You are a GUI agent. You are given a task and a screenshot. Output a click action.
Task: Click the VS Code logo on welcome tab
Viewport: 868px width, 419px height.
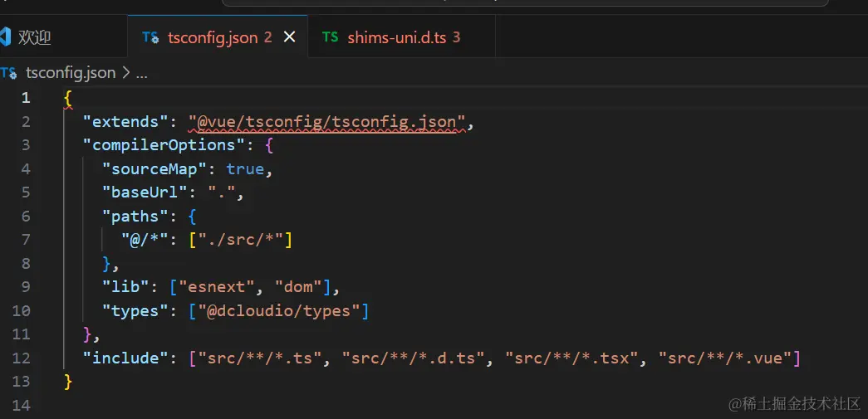coord(6,37)
